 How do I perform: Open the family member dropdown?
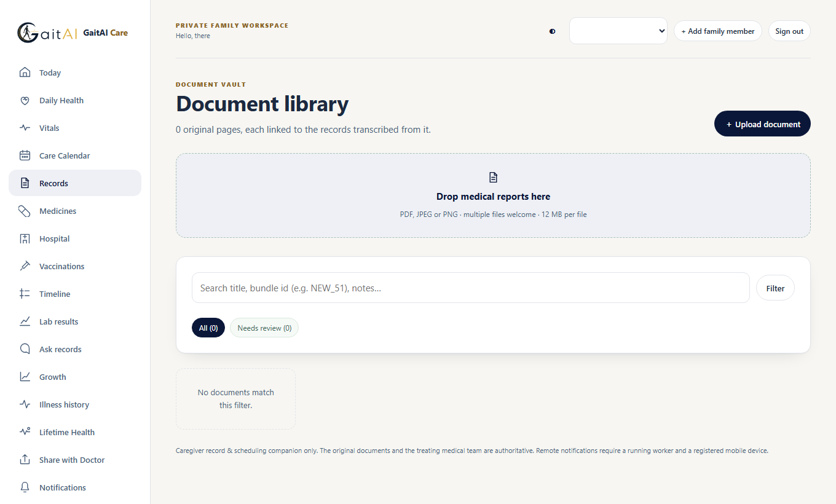[x=618, y=31]
